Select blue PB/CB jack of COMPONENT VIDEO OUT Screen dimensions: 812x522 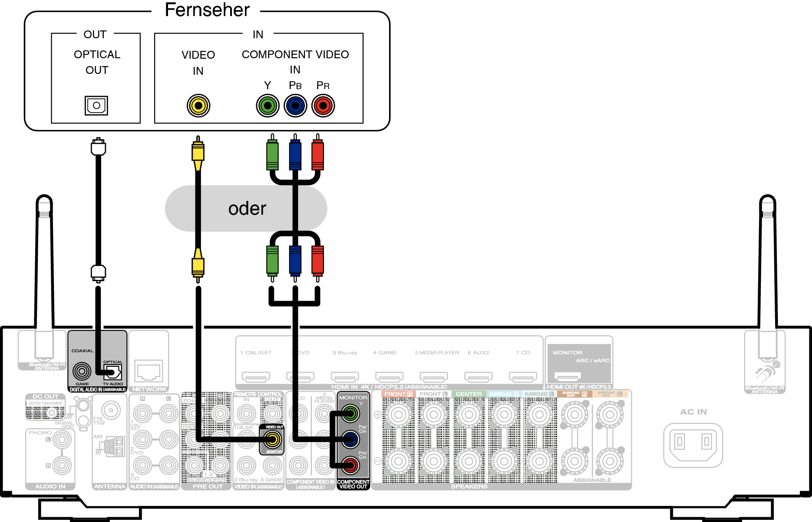pyautogui.click(x=350, y=439)
